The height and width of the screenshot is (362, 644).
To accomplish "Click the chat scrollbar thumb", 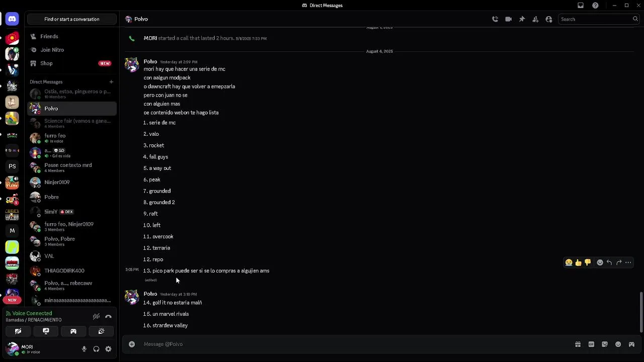I will [641, 312].
